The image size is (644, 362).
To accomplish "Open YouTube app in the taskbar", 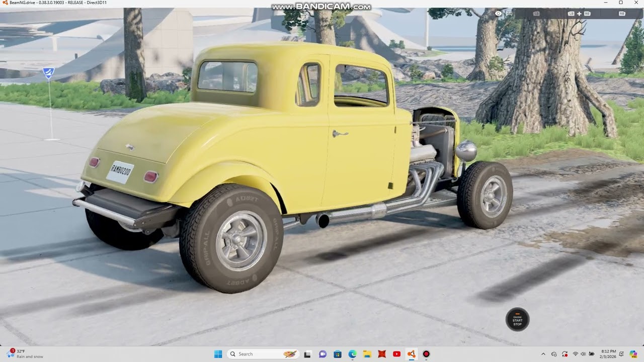I will 396,354.
